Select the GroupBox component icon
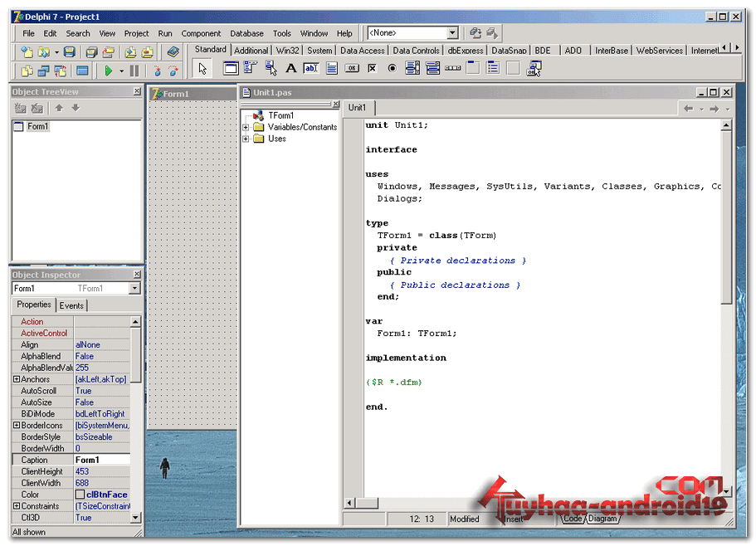 pyautogui.click(x=473, y=68)
